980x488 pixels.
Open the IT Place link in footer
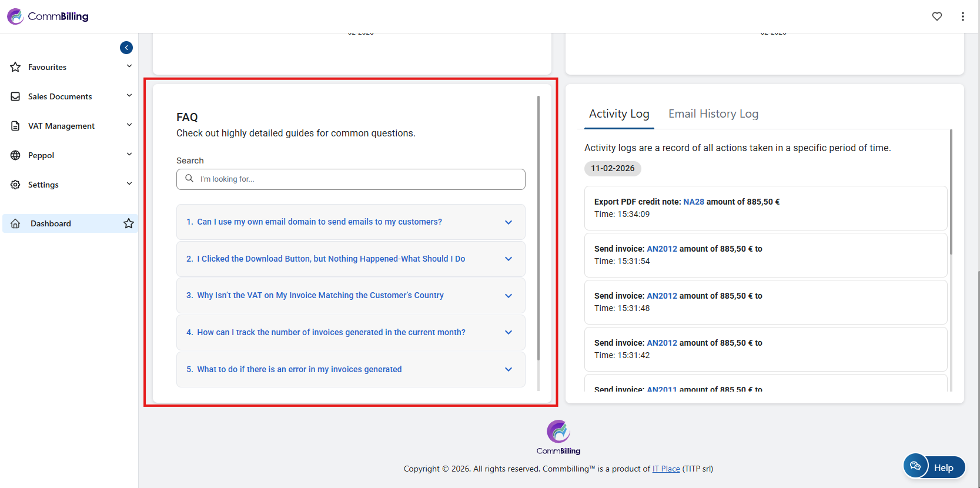click(666, 469)
